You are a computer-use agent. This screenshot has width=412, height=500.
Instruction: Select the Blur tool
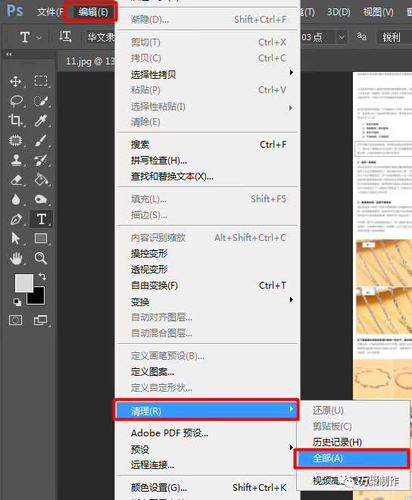click(16, 199)
